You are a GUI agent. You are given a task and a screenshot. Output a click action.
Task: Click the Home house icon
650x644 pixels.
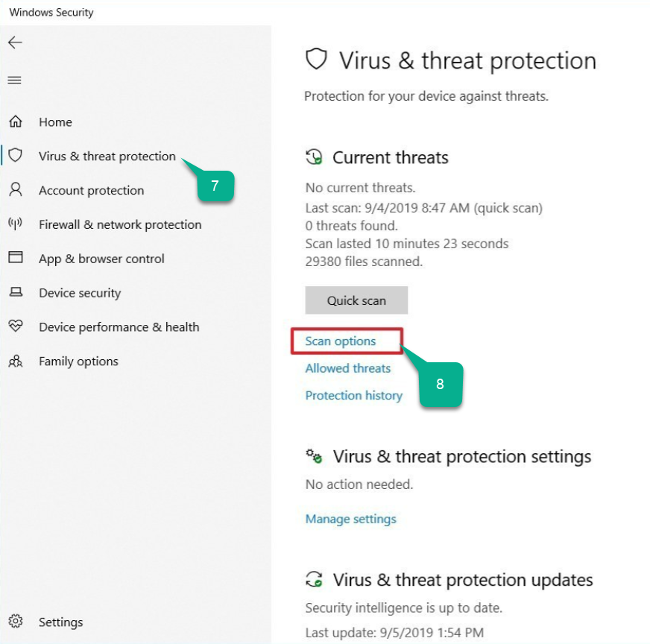pos(16,121)
